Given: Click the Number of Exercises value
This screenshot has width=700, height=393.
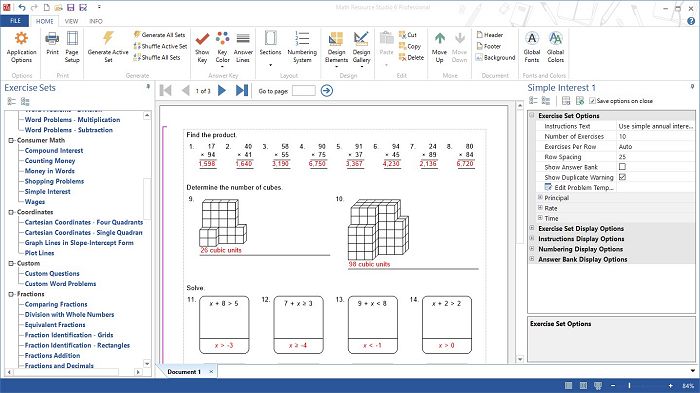Looking at the screenshot, I should pos(655,136).
